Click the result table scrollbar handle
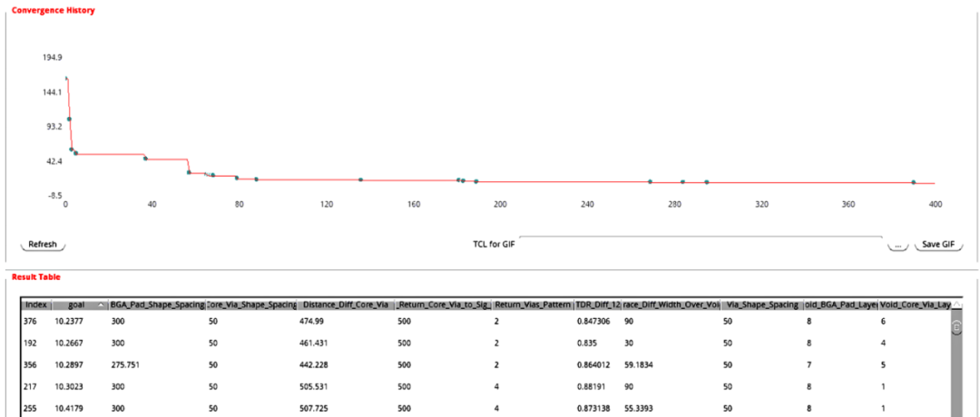Screen dimensions: 980x417 click(955, 328)
